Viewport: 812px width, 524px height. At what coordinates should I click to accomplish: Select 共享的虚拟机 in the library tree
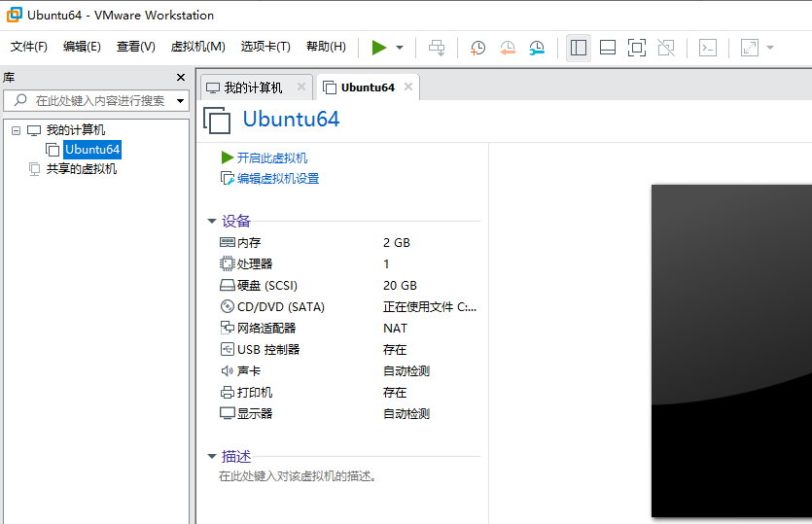pos(82,169)
